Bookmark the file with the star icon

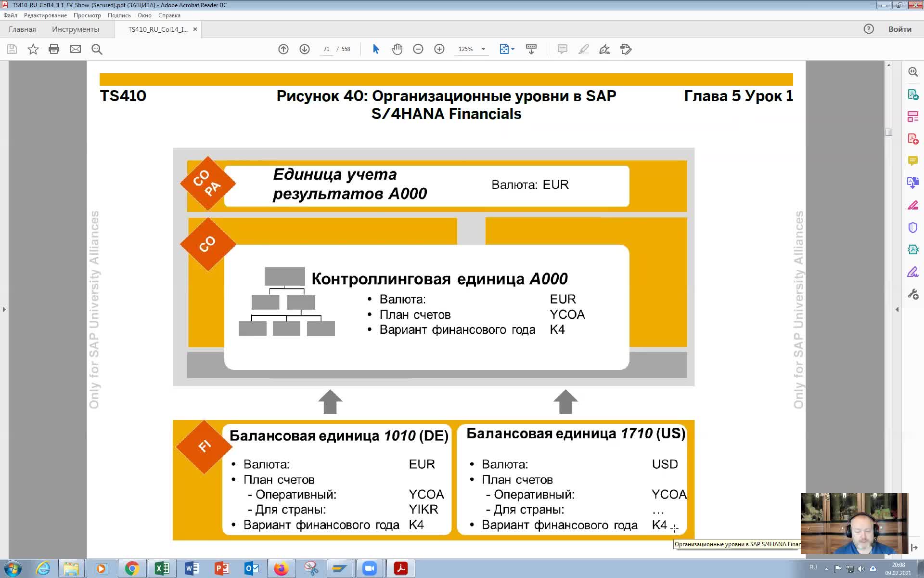coord(33,49)
